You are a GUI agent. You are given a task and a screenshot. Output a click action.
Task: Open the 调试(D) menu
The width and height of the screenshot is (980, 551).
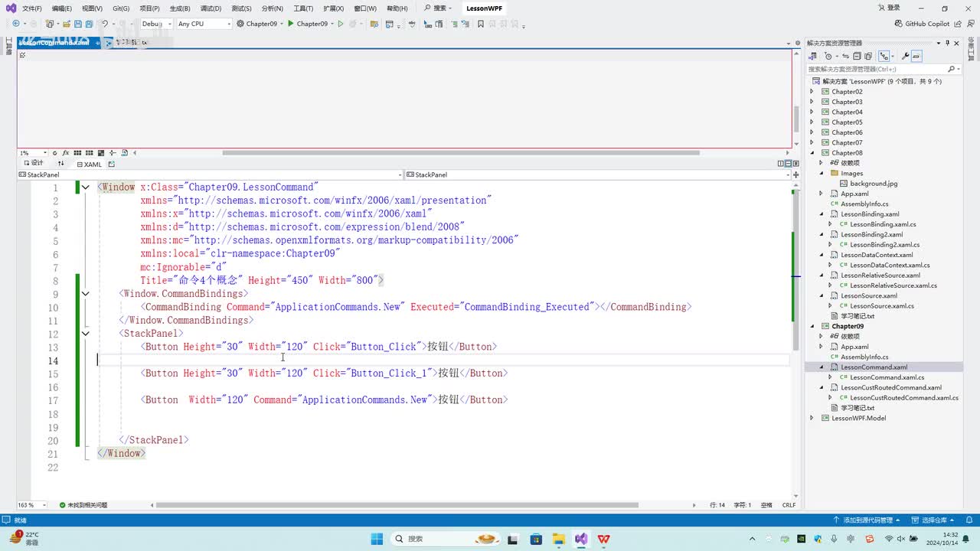pos(211,8)
